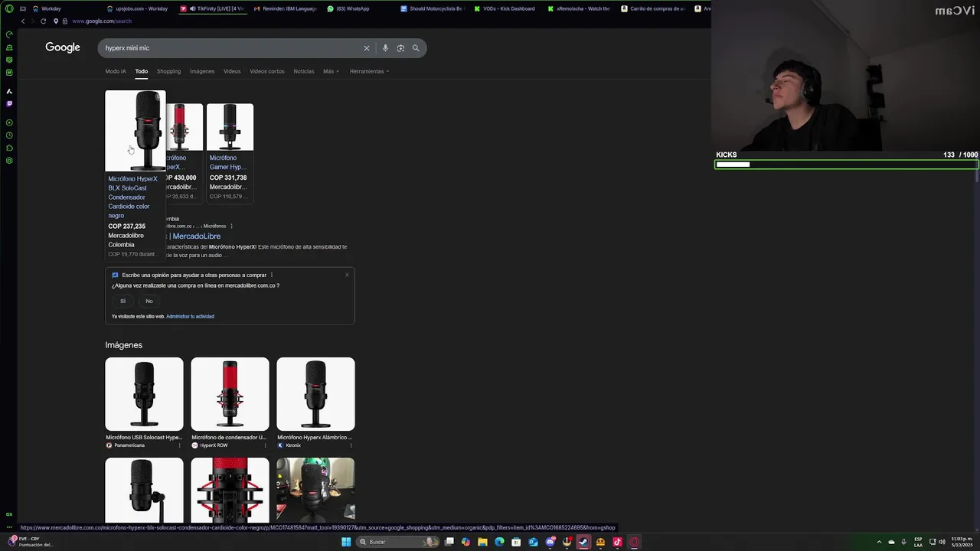Open clock showing 11:03 p.m.
The height and width of the screenshot is (551, 980).
click(x=962, y=542)
